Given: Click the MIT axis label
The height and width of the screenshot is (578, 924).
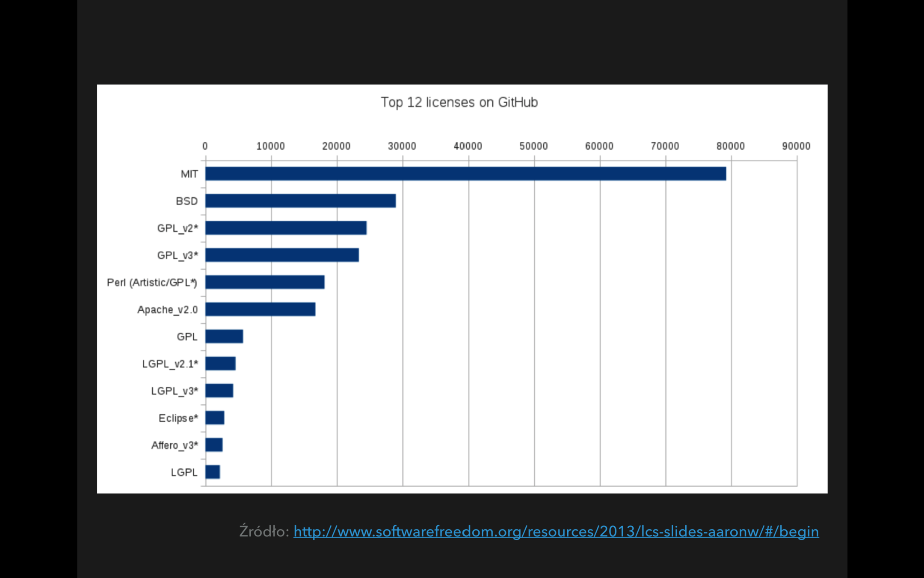Looking at the screenshot, I should pyautogui.click(x=189, y=174).
